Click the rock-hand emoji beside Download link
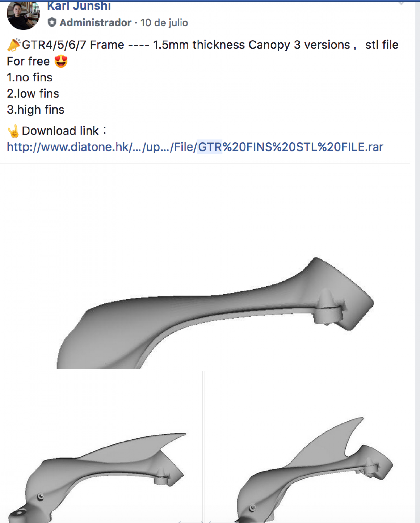 coord(13,131)
